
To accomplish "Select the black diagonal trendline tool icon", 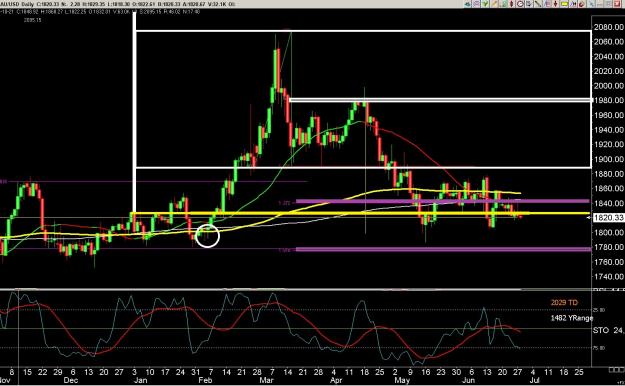I will pos(538,4).
